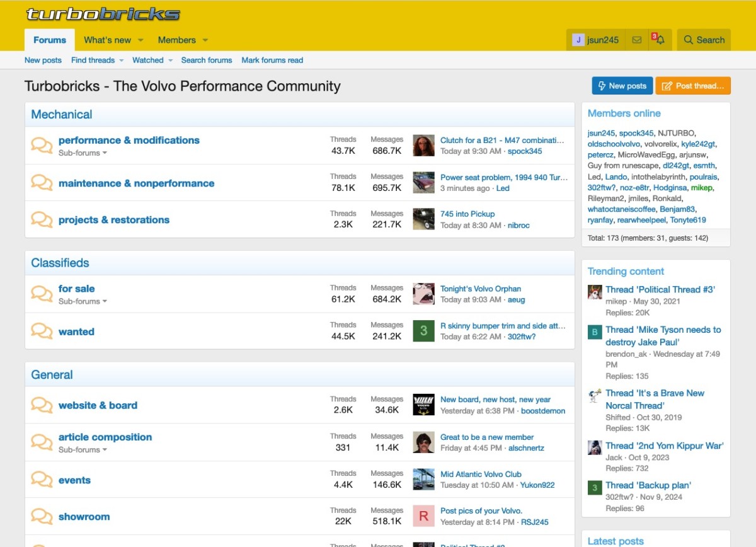Click Jack's avatar in Trending content
Viewport: 756px width, 547px height.
point(595,448)
